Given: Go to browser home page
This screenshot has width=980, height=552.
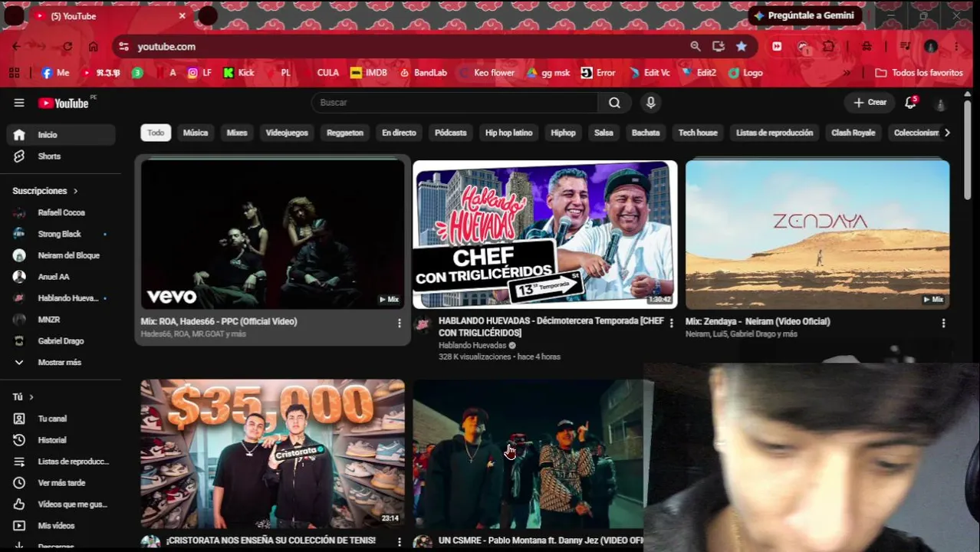Looking at the screenshot, I should coord(93,47).
